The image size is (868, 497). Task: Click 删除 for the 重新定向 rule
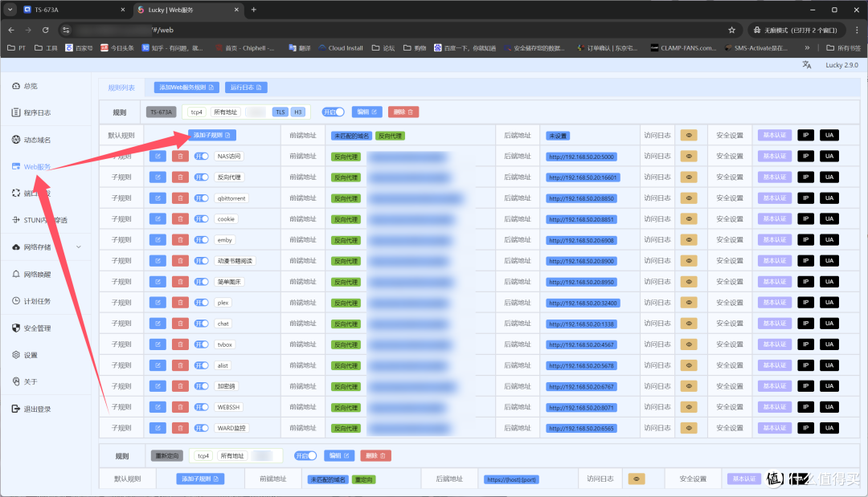pyautogui.click(x=376, y=456)
